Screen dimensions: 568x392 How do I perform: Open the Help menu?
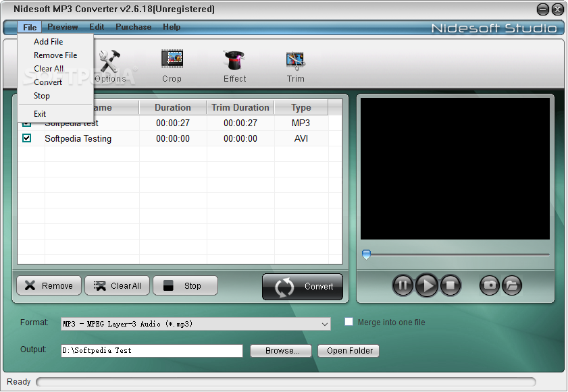tap(172, 27)
